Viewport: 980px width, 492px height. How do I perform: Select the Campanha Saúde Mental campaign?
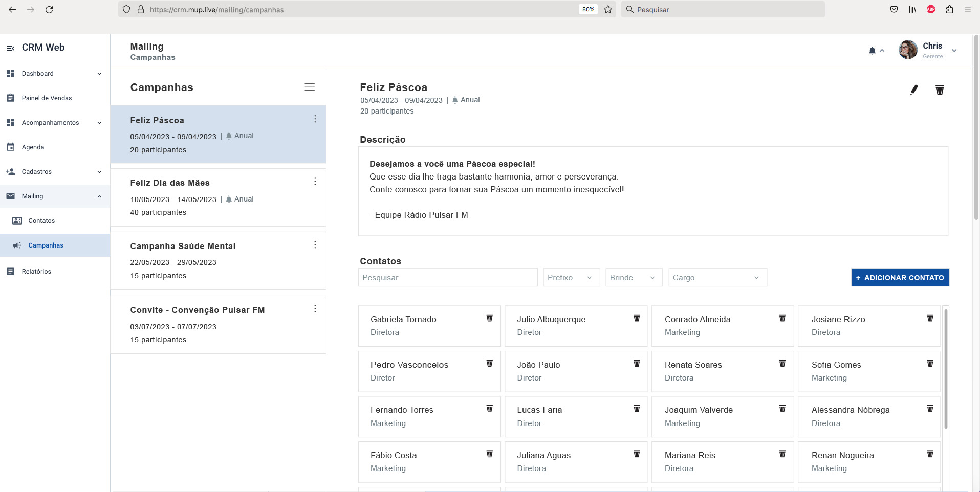pyautogui.click(x=218, y=261)
